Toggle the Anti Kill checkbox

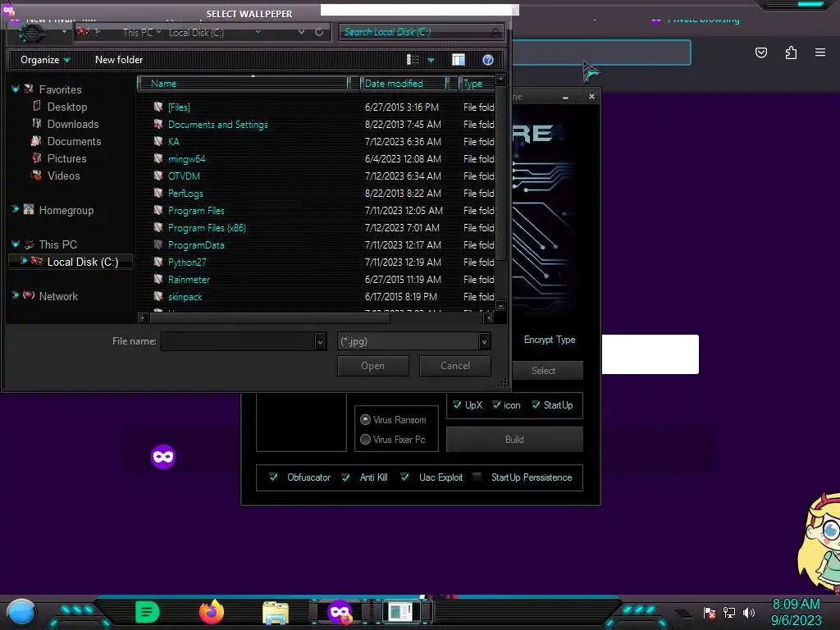346,477
